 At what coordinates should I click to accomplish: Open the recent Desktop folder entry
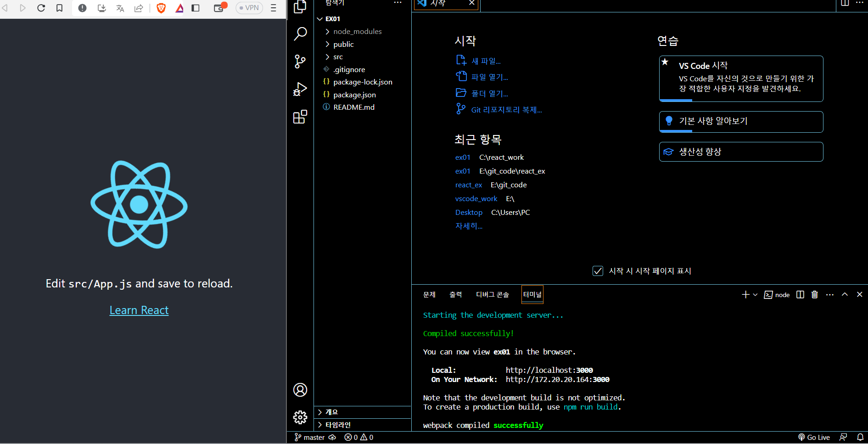[469, 212]
